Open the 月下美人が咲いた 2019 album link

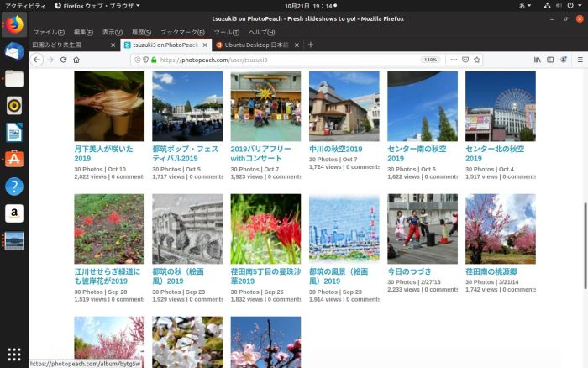click(103, 154)
